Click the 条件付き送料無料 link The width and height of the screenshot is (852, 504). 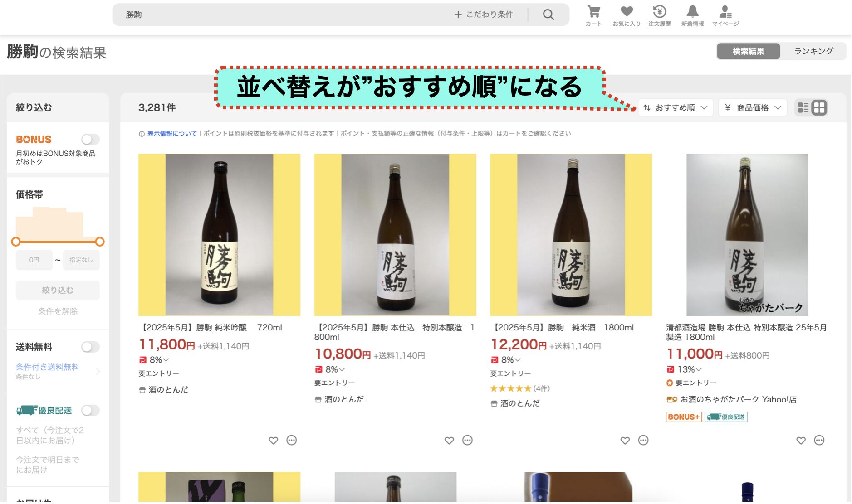tap(48, 367)
